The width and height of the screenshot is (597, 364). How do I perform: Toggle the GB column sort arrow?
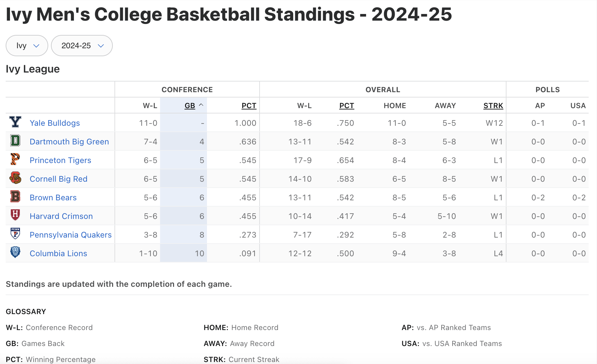(201, 105)
